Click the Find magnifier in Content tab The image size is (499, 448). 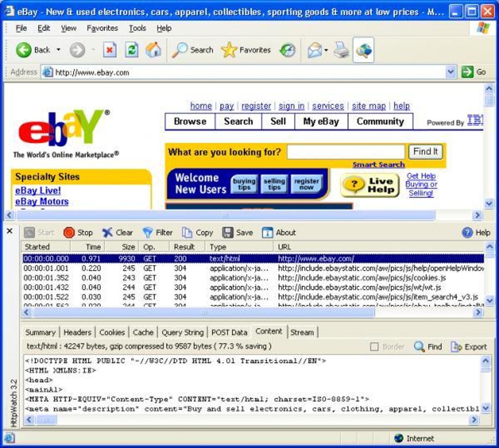coord(419,346)
